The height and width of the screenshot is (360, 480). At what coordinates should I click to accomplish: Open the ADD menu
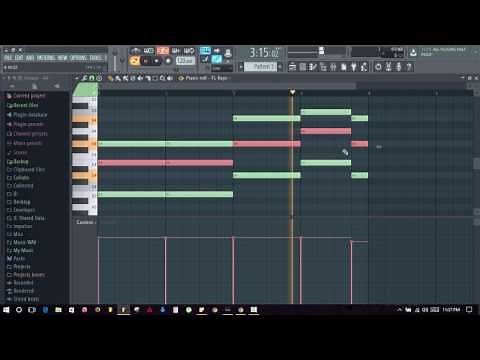[30, 58]
